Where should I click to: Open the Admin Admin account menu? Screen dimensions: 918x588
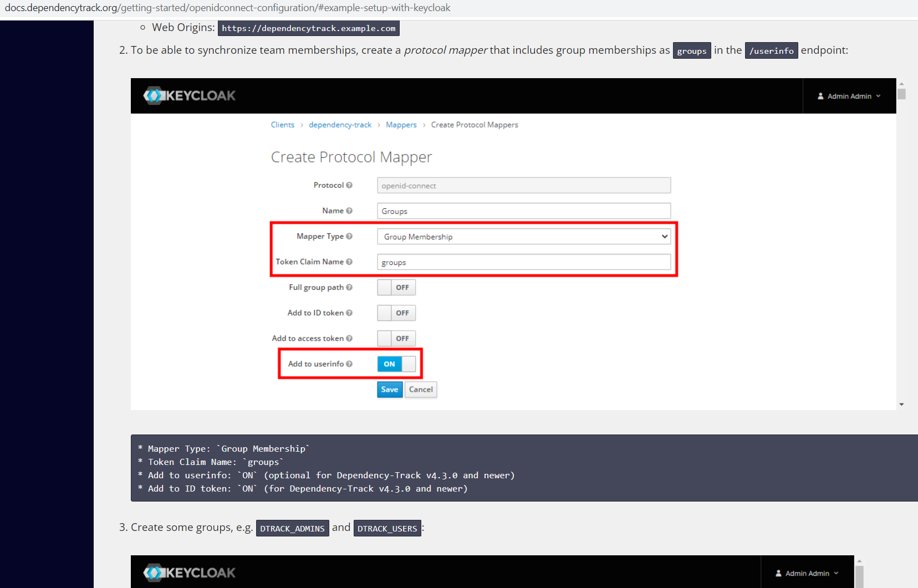(849, 95)
